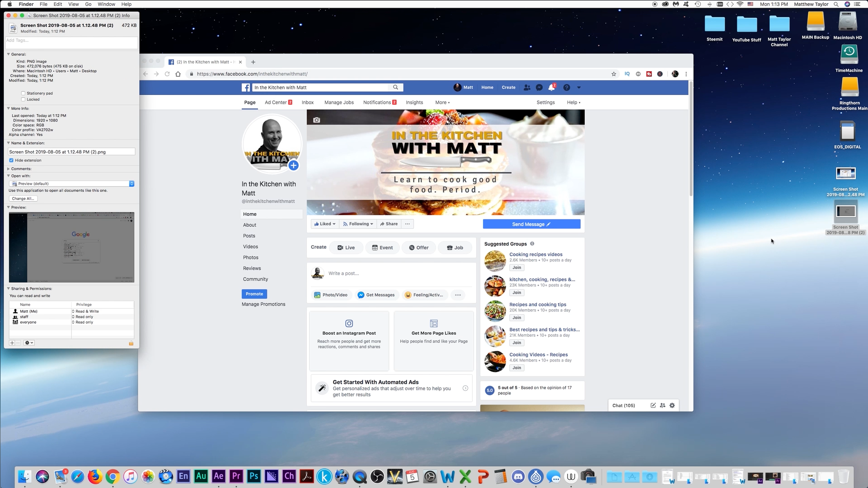868x488 pixels.
Task: Switch to the Insights tab
Action: coord(414,102)
